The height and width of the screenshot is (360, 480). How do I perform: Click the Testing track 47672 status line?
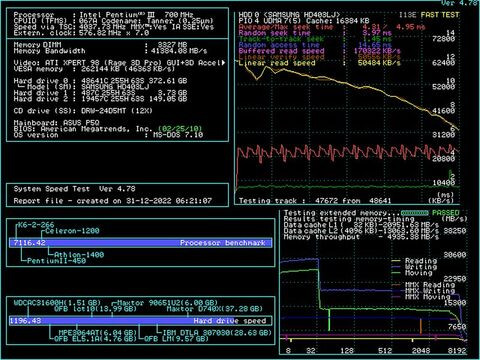coord(315,201)
